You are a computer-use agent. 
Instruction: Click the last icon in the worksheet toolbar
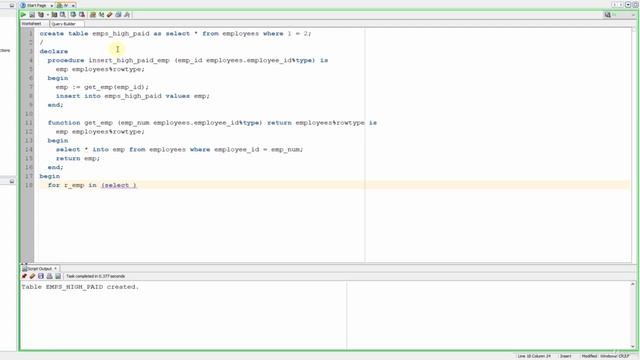pos(127,15)
